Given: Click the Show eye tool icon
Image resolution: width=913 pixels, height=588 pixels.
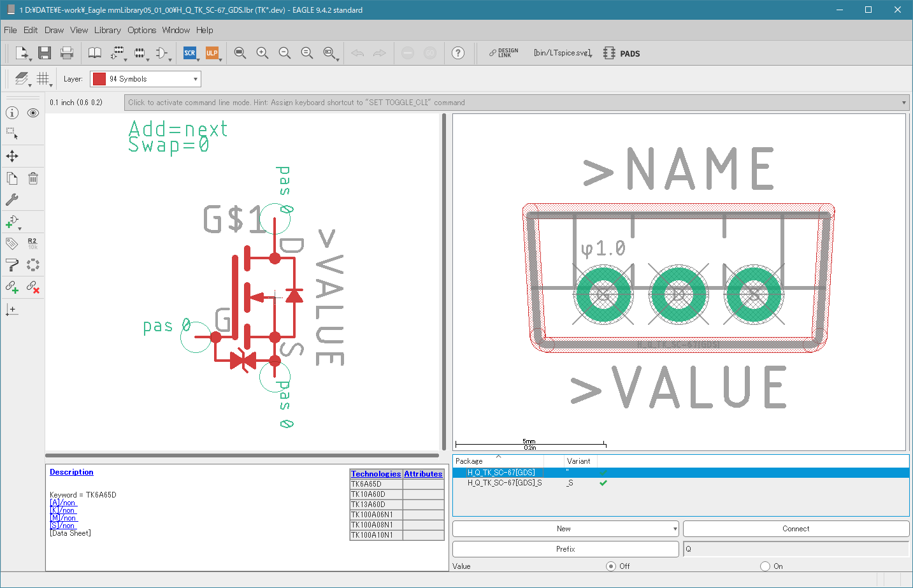Looking at the screenshot, I should (33, 113).
